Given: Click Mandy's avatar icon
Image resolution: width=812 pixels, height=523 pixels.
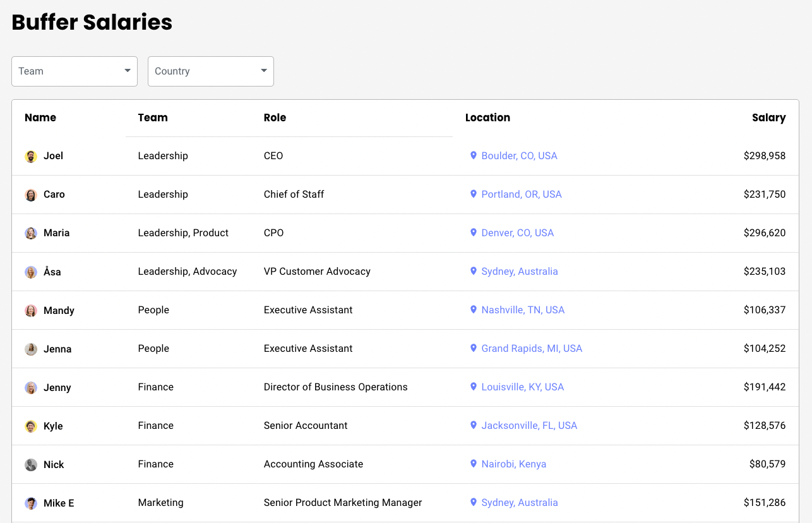Looking at the screenshot, I should [x=31, y=311].
